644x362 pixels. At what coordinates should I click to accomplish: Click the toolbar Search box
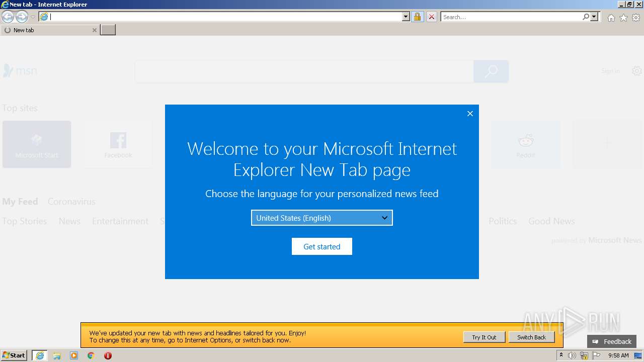(x=511, y=17)
